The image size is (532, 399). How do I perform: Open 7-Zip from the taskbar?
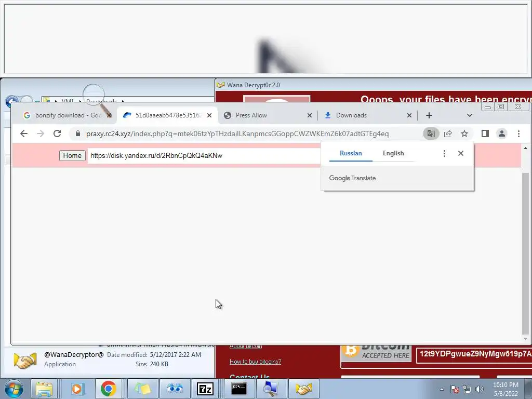coord(205,389)
